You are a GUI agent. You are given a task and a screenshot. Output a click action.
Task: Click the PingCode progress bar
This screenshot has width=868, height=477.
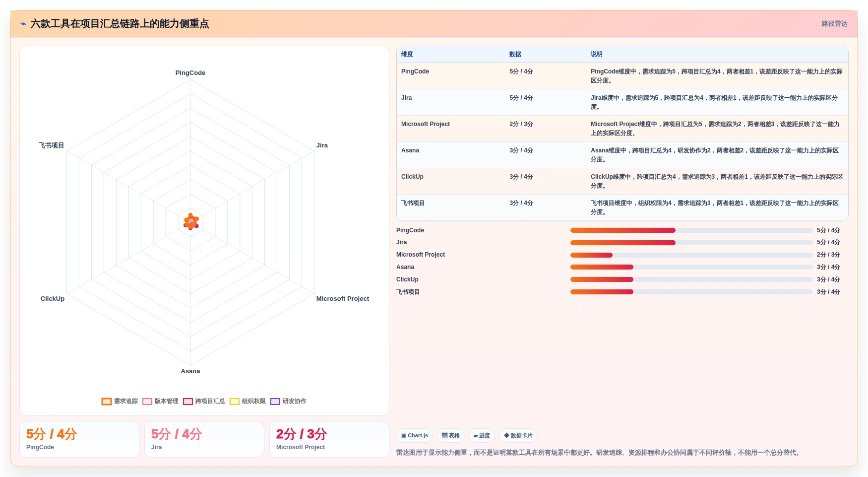[x=691, y=230]
